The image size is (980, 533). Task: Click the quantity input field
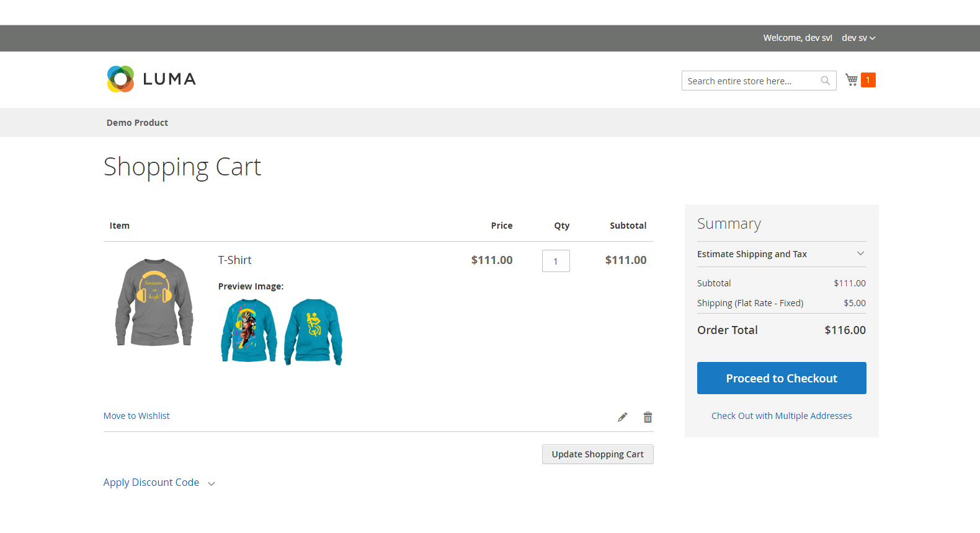pos(555,261)
